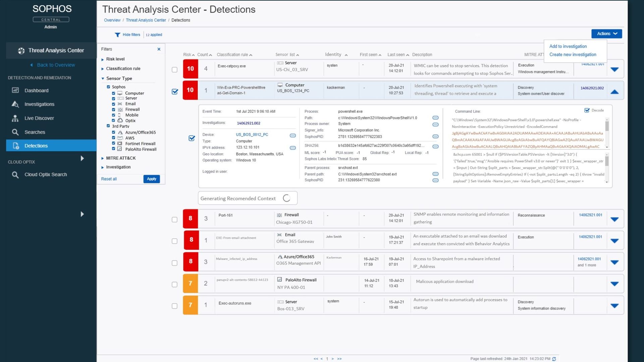Click the pivot icon beside the Parent path
Screen dimensions: 644x362
[435, 174]
